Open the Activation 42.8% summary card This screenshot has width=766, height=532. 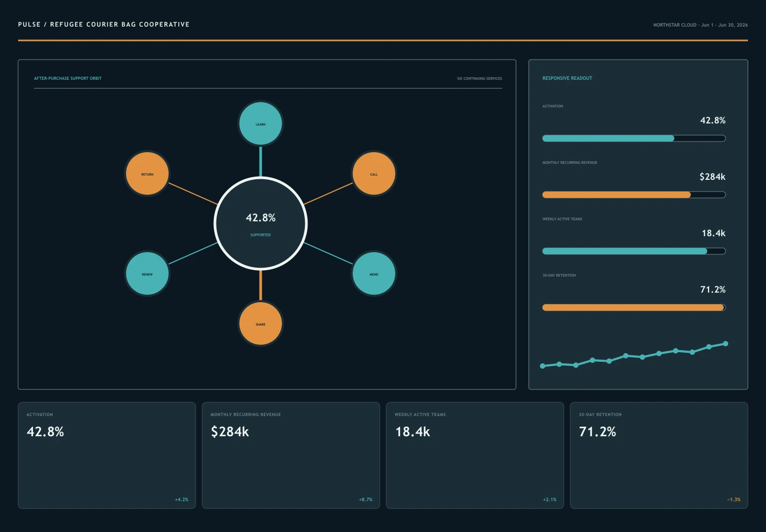pyautogui.click(x=107, y=455)
